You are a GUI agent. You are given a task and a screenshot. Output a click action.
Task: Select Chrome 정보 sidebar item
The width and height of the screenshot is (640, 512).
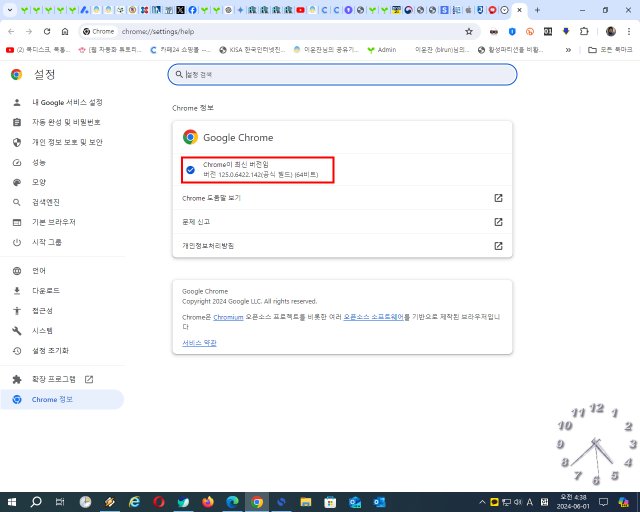pos(61,399)
